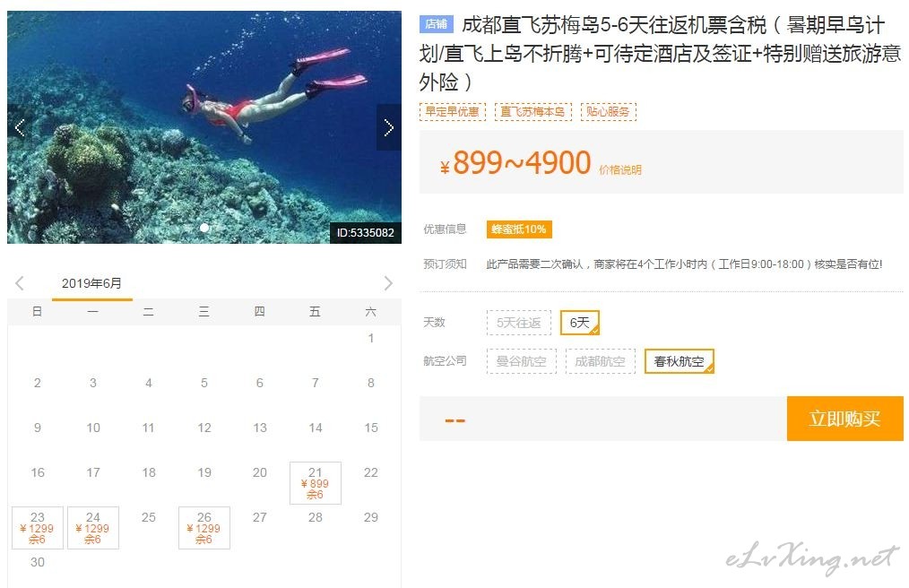
Task: Click the snorkeling diver product photo
Action: 204,127
